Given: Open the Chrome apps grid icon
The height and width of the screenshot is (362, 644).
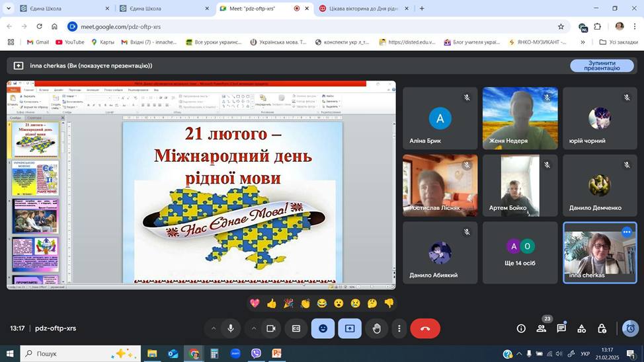Looking at the screenshot, I should [x=11, y=42].
